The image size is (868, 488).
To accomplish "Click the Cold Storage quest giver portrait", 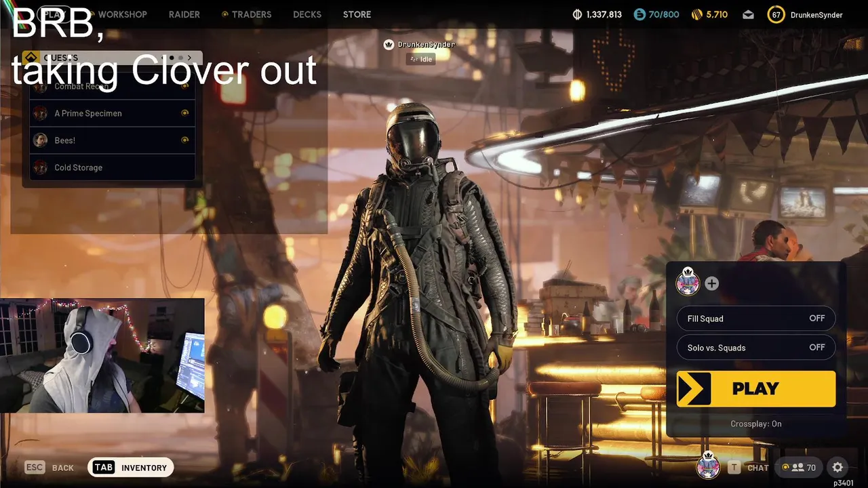I will 41,167.
